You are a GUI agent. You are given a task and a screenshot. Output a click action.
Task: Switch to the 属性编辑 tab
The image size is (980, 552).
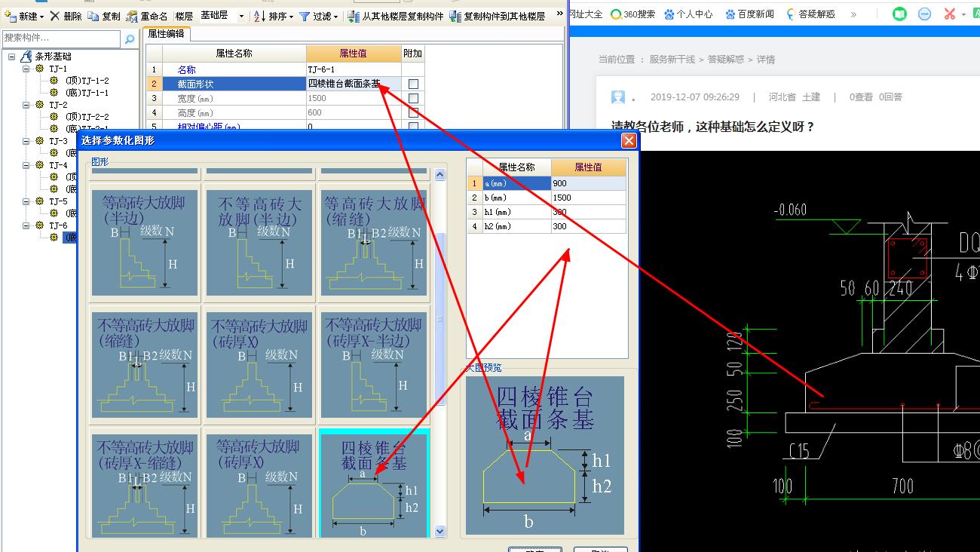166,34
